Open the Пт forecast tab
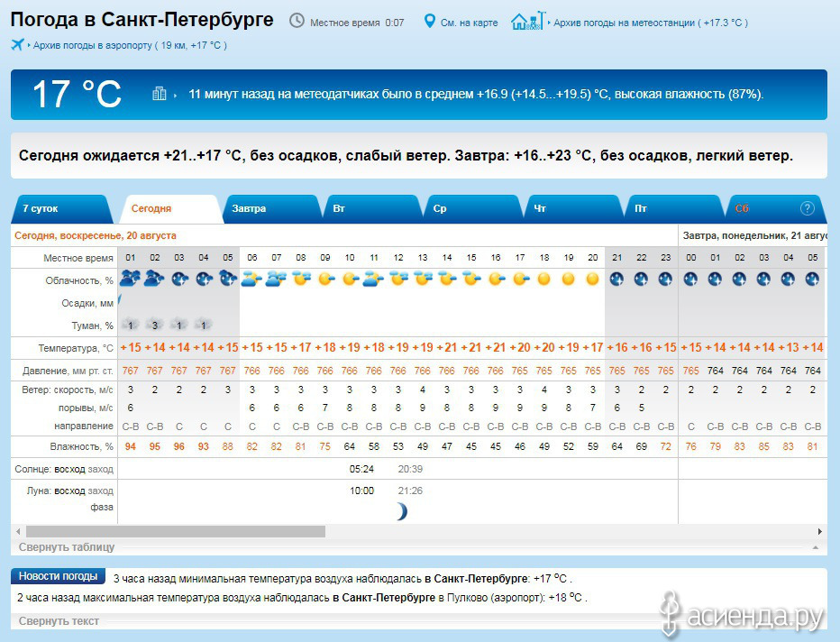Screen dimensions: 840x642 point(673,209)
